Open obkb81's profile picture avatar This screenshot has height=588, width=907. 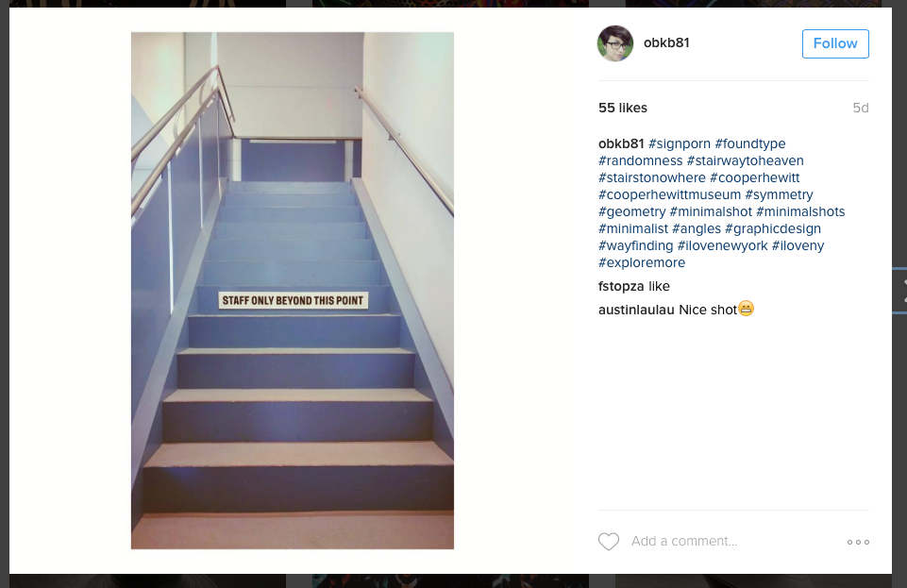tap(614, 43)
